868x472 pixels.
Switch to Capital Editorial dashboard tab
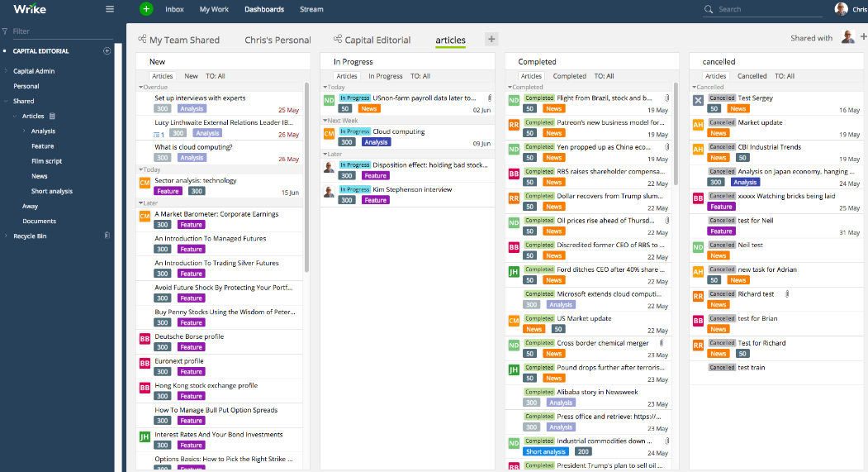click(x=372, y=40)
